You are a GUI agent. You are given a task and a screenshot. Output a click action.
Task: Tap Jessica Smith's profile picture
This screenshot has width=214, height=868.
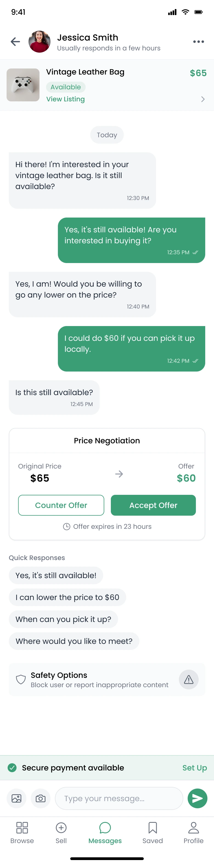(x=40, y=42)
